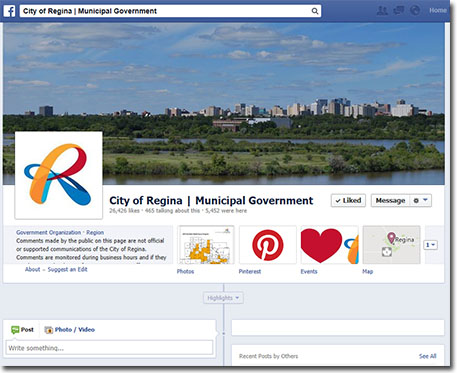Click the location pin marker on the map
The image size is (457, 373).
click(391, 238)
